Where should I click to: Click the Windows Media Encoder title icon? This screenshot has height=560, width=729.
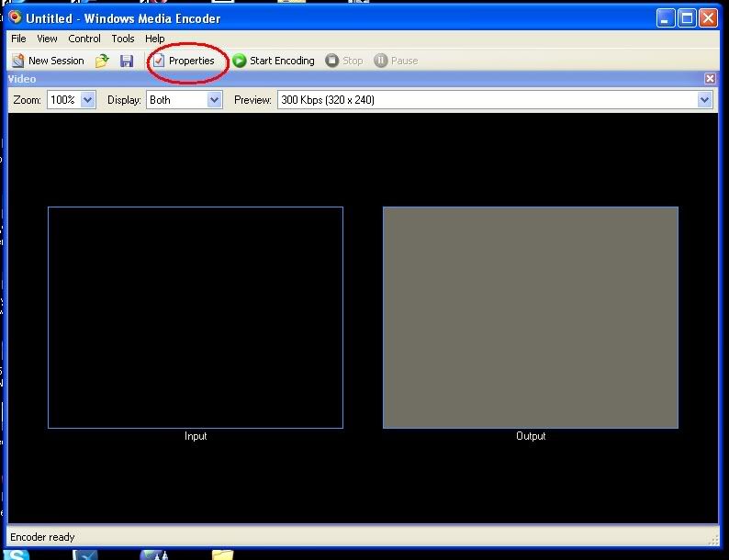pos(16,17)
